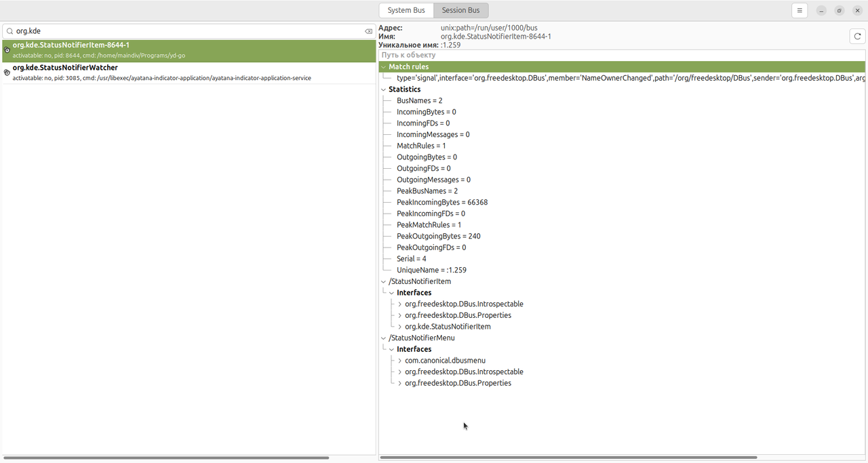Select the PeakOutgoingFDs = 0 row
The width and height of the screenshot is (868, 463).
(622, 247)
